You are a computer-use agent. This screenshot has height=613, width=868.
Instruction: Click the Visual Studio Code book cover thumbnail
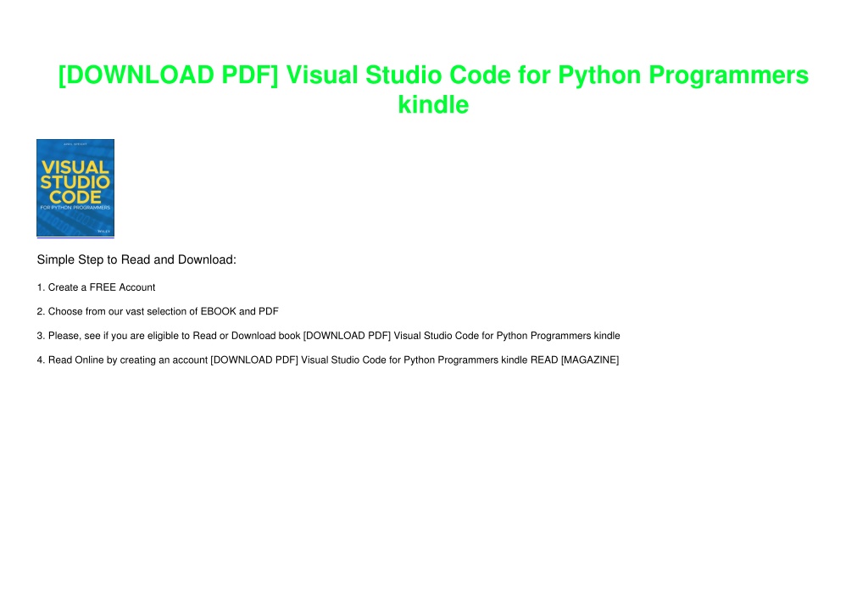75,188
